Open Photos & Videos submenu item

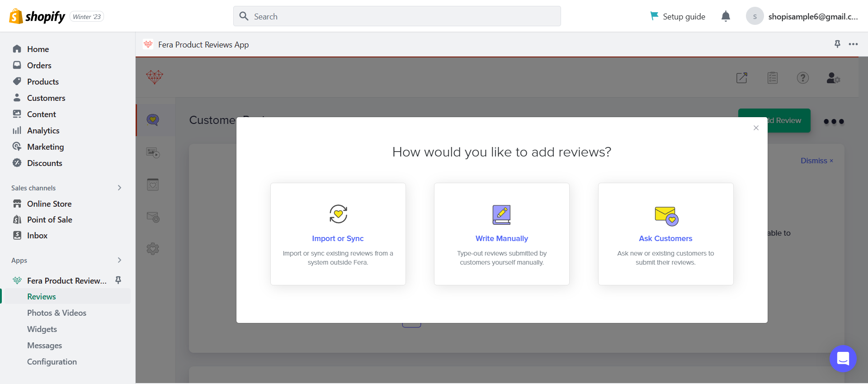click(x=57, y=313)
